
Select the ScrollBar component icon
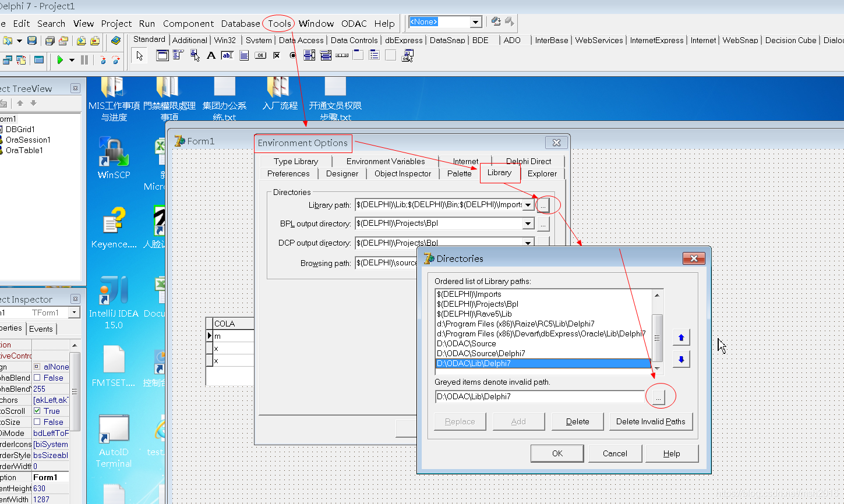[x=342, y=55]
